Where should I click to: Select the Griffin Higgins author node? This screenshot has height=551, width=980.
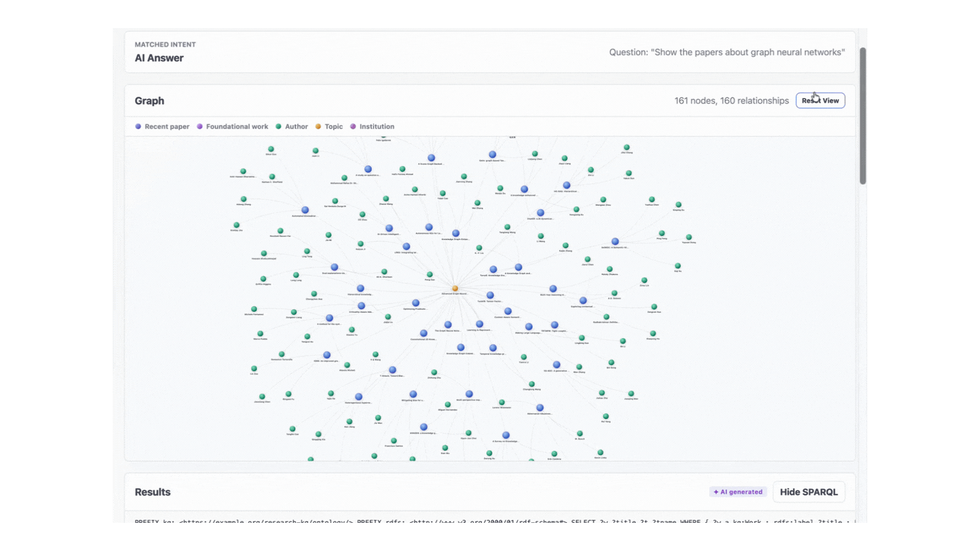(263, 279)
